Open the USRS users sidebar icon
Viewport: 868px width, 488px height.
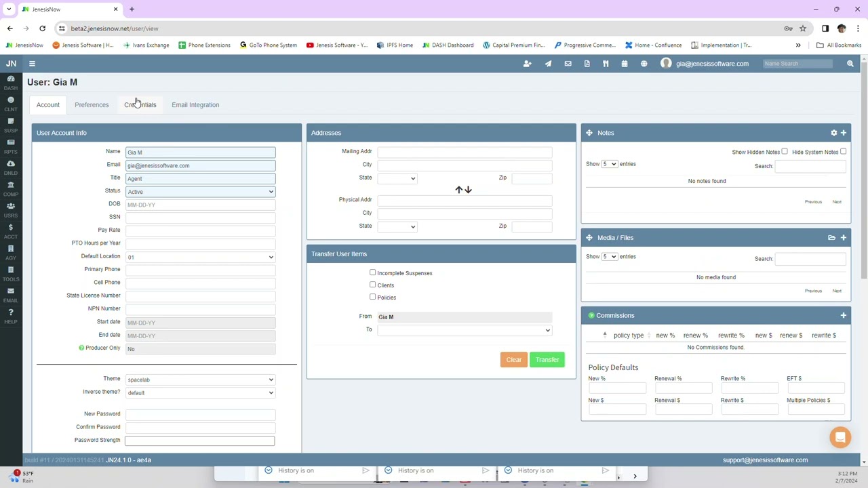click(11, 210)
